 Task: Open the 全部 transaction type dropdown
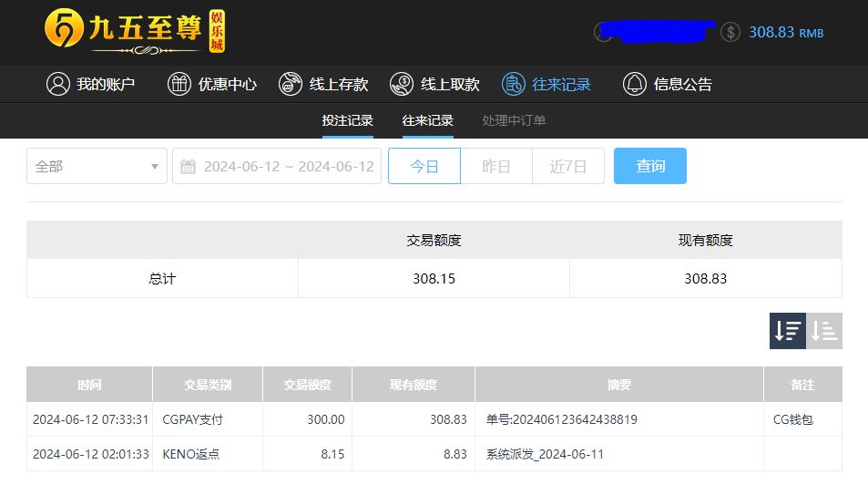tap(97, 166)
